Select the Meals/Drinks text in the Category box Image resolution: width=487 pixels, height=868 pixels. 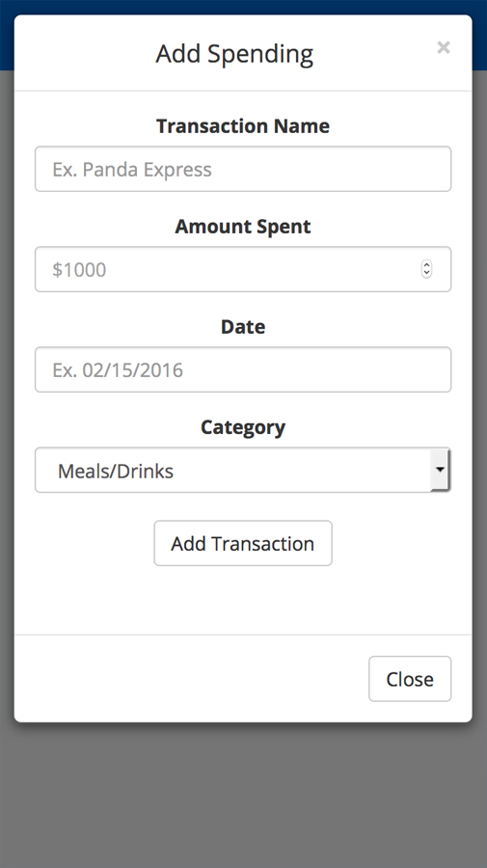point(116,471)
